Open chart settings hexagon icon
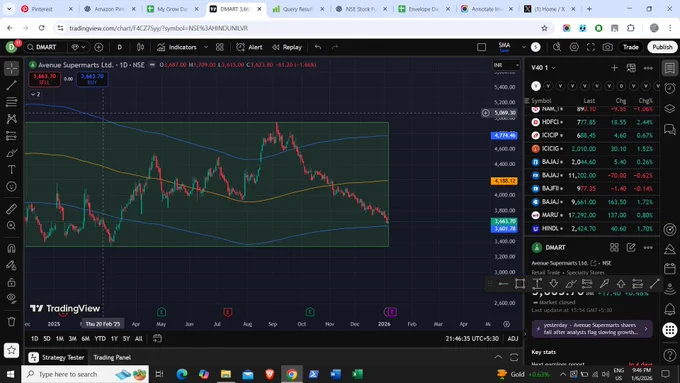 [574, 47]
